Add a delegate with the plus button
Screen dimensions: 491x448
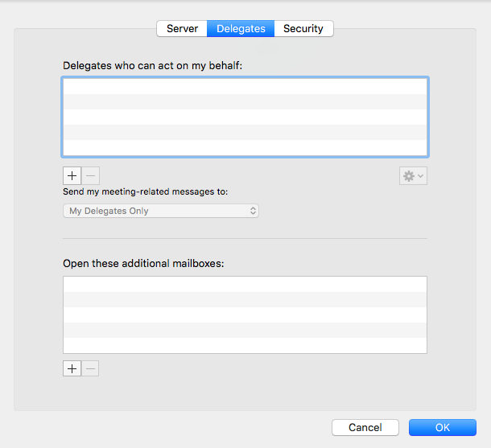72,176
